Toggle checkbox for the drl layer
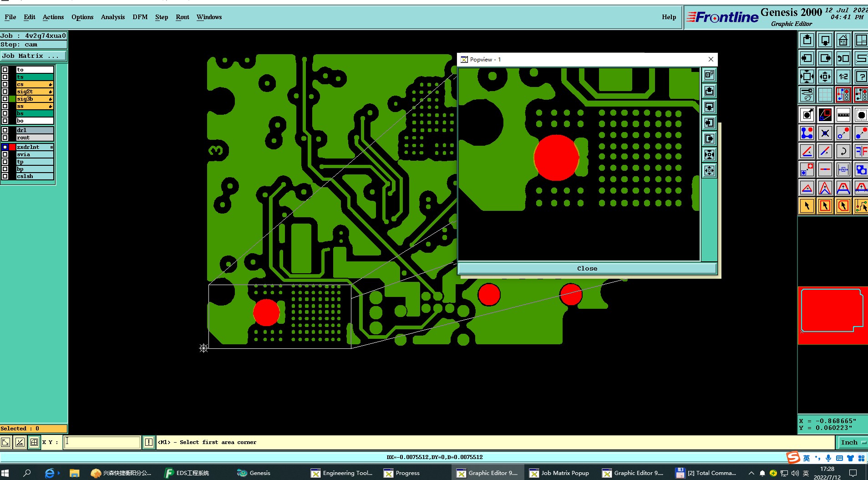Image resolution: width=868 pixels, height=480 pixels. (5, 130)
